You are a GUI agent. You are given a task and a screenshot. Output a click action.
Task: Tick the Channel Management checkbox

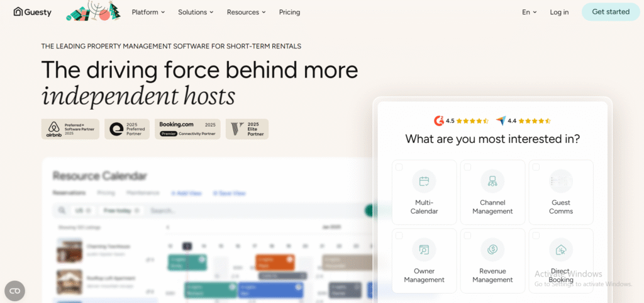[467, 167]
